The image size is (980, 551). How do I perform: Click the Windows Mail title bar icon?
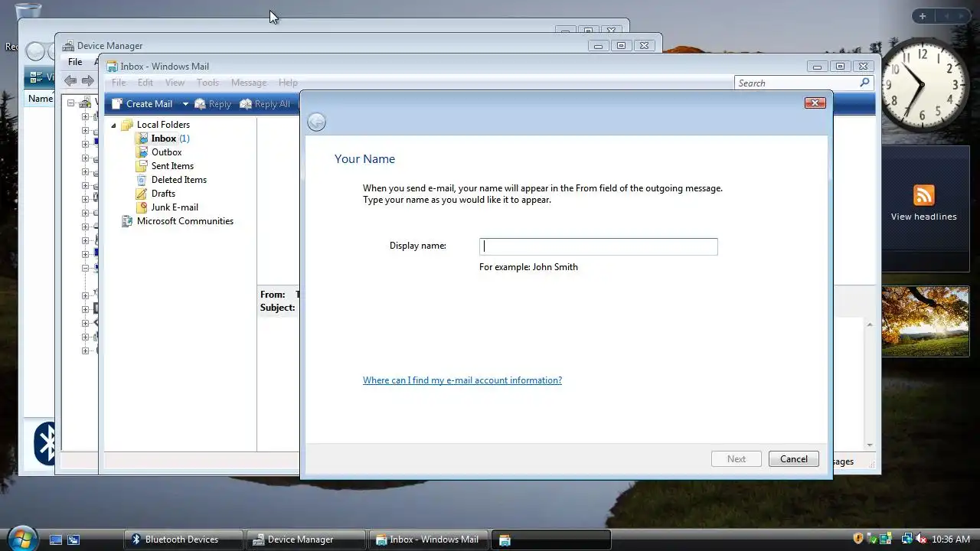coord(112,67)
